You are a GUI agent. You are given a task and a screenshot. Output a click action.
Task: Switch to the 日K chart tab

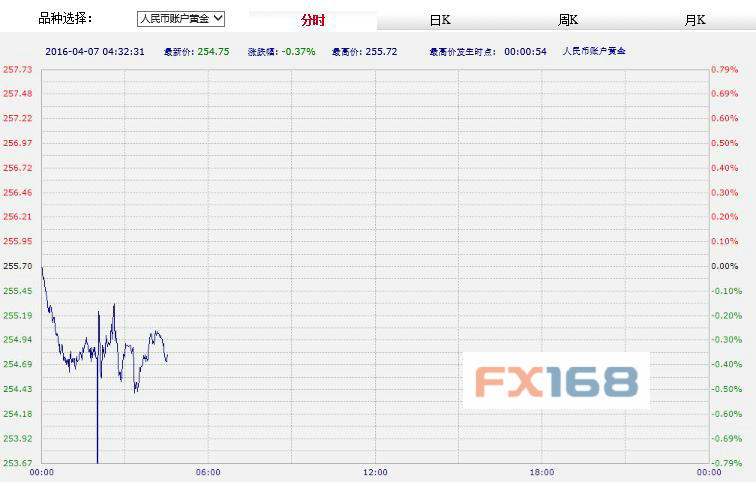440,20
